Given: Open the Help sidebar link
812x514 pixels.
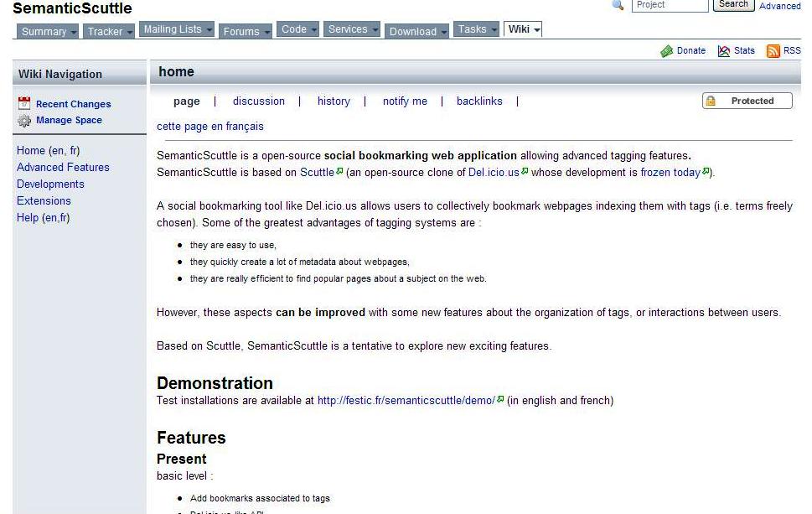Looking at the screenshot, I should pos(28,218).
